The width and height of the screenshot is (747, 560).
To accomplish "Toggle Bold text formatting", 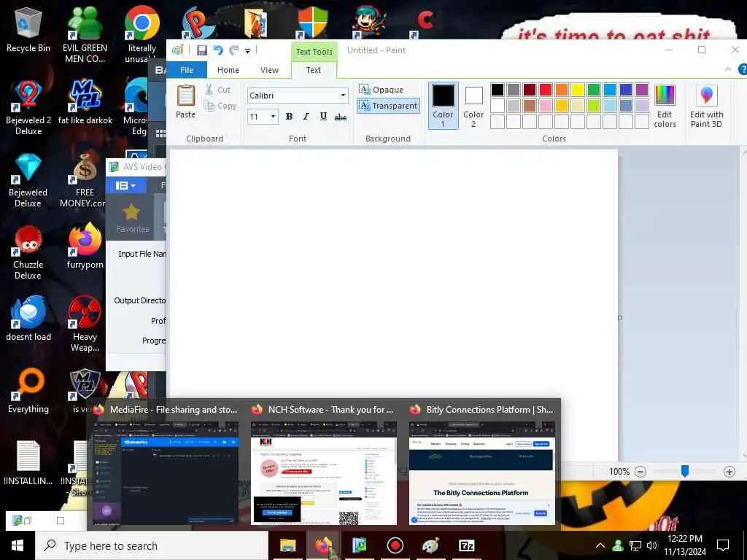I will tap(289, 117).
